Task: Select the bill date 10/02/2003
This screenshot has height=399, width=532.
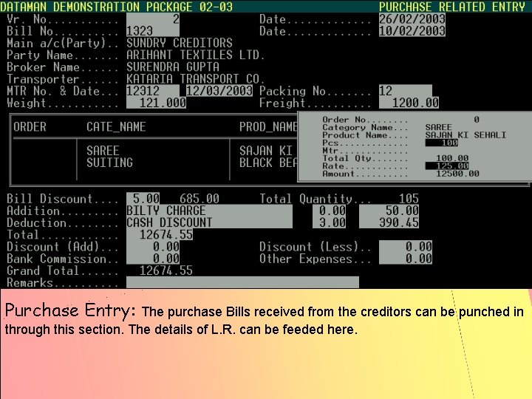Action: point(412,31)
